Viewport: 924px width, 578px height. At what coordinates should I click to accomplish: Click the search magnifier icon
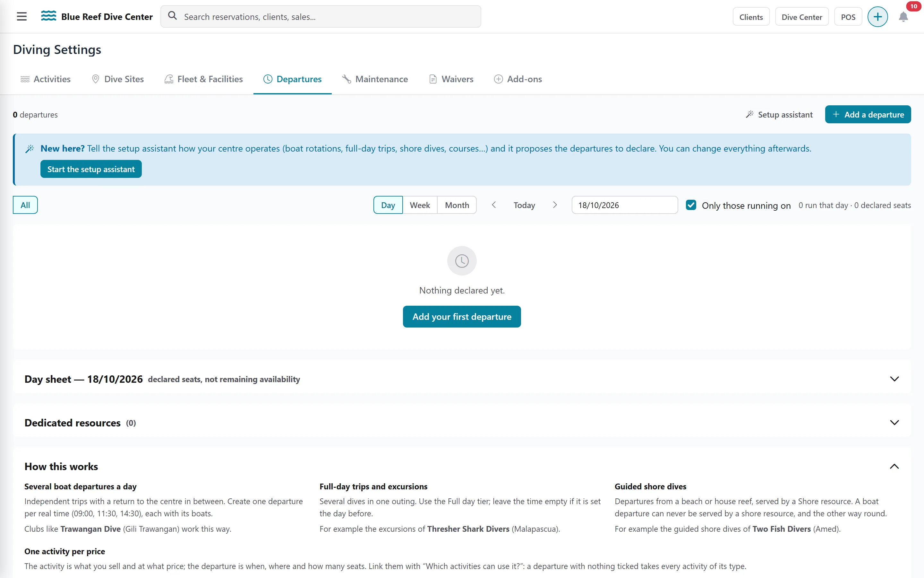point(173,16)
